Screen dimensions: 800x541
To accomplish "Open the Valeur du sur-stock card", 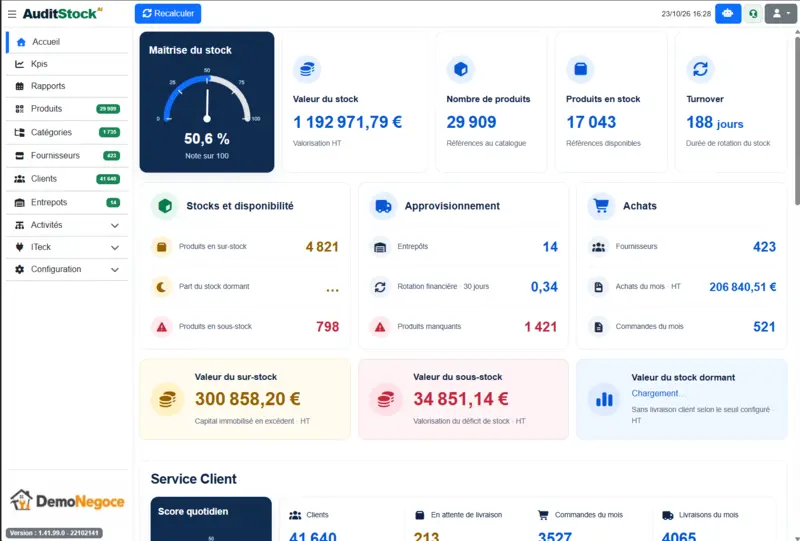I will tap(245, 399).
